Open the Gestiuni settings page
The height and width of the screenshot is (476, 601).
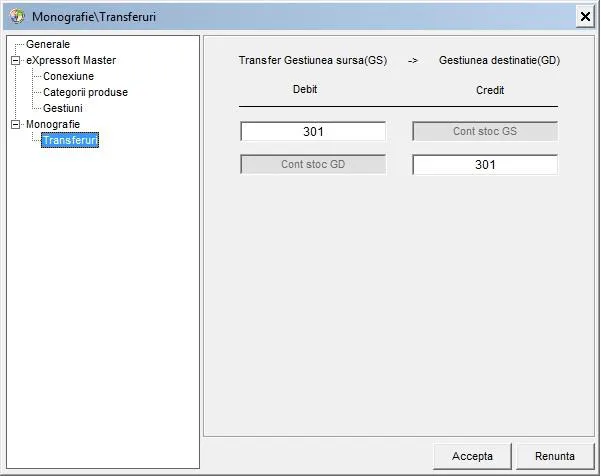tap(62, 108)
